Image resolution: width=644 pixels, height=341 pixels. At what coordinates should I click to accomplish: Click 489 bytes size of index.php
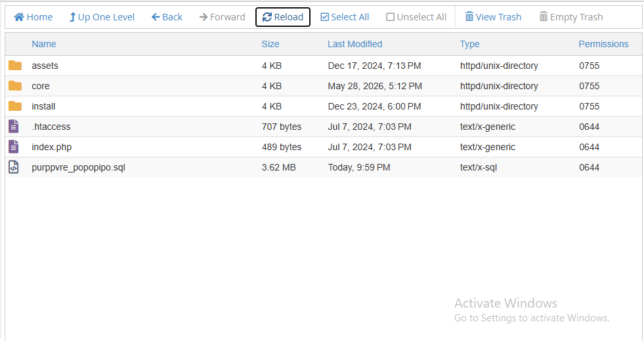point(282,147)
